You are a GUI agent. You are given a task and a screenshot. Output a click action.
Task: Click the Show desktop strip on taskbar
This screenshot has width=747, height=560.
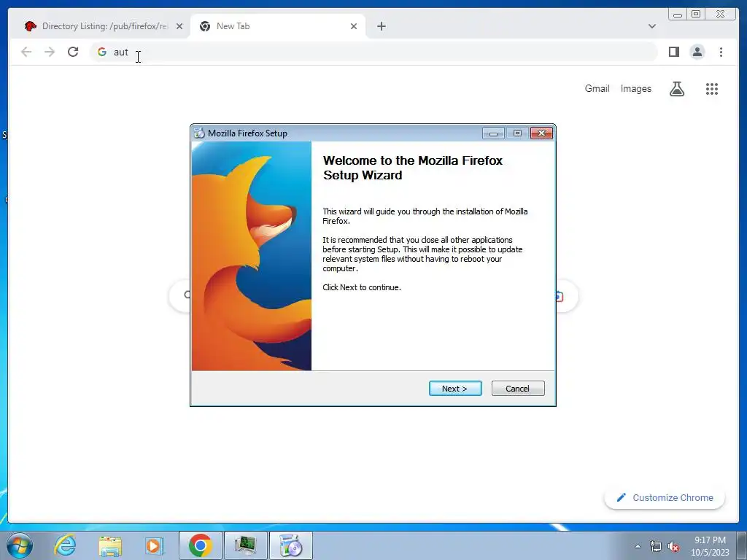(x=742, y=545)
